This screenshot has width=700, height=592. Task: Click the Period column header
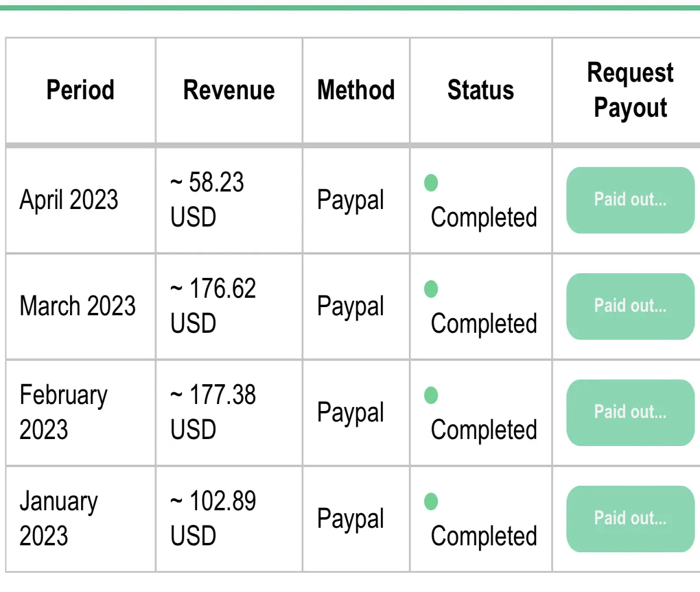80,90
